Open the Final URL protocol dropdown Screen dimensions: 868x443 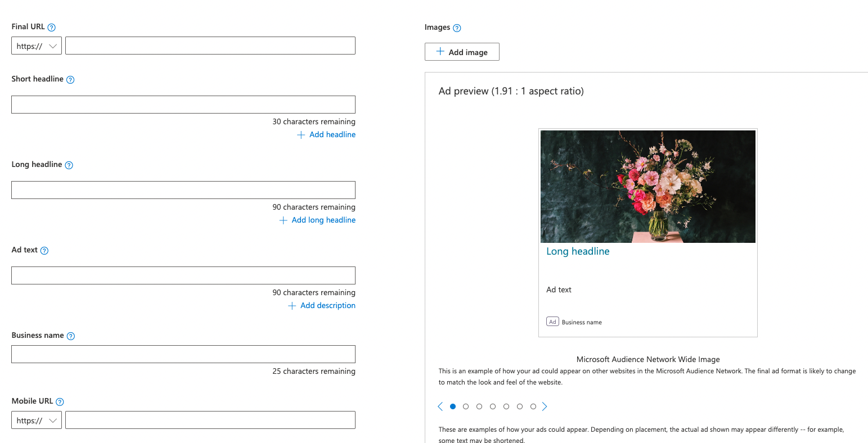[x=37, y=46]
